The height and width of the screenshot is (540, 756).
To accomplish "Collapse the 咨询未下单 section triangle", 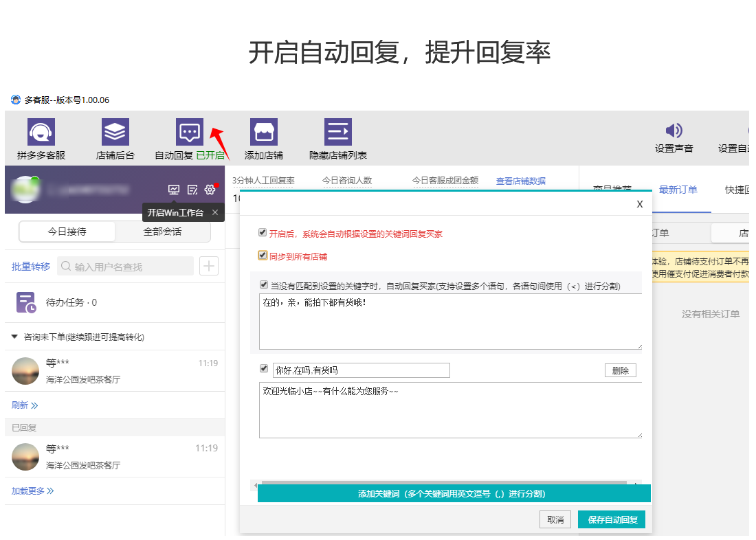I will click(14, 337).
